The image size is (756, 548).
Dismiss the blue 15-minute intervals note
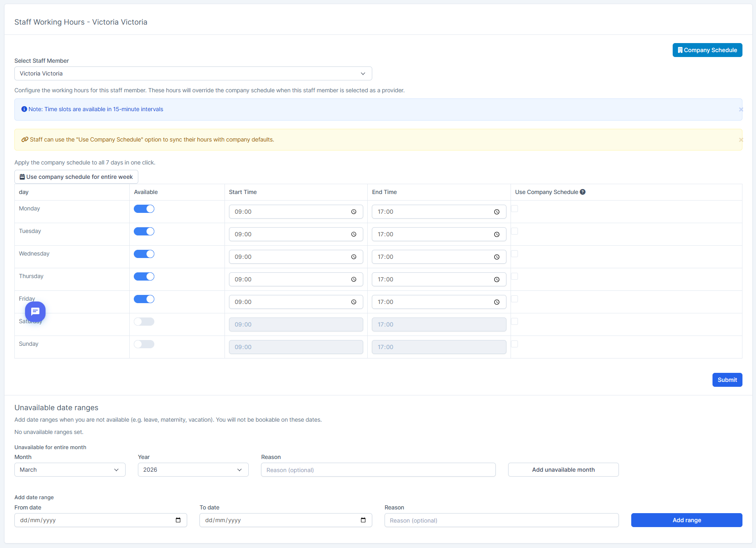(x=740, y=110)
